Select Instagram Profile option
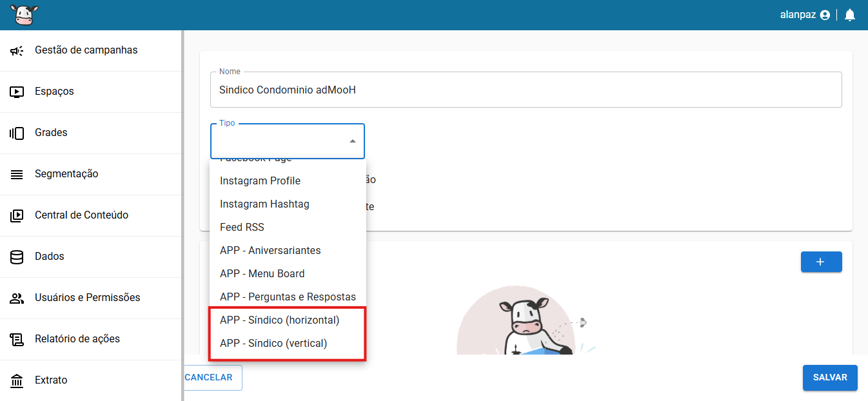Screen dimensions: 868x401 click(288, 181)
